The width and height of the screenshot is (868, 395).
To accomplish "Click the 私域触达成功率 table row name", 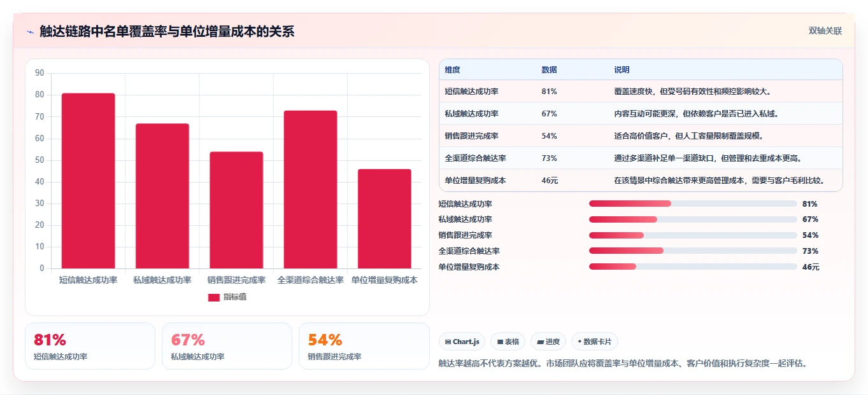I will (x=472, y=114).
